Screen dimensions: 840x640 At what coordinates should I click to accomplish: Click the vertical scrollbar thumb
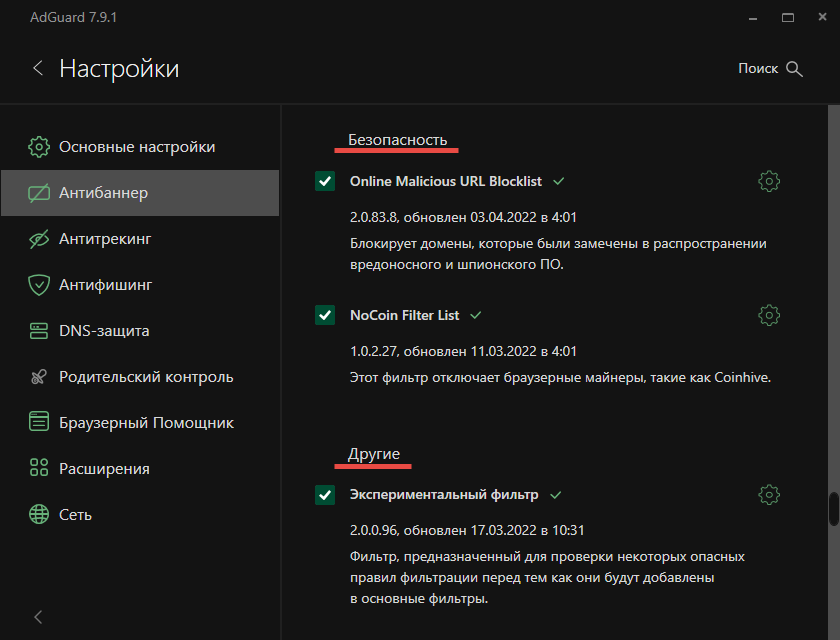[x=834, y=509]
